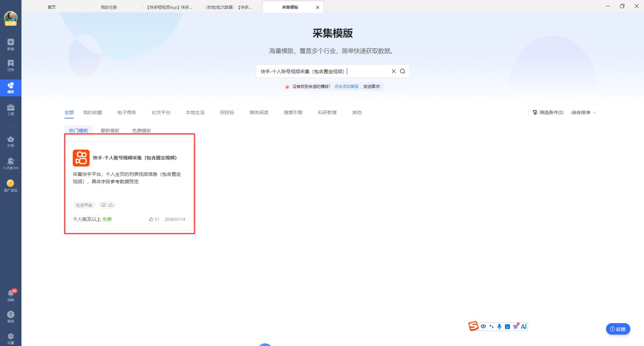Click the 反馈 feedback button
The width and height of the screenshot is (644, 346).
(618, 329)
